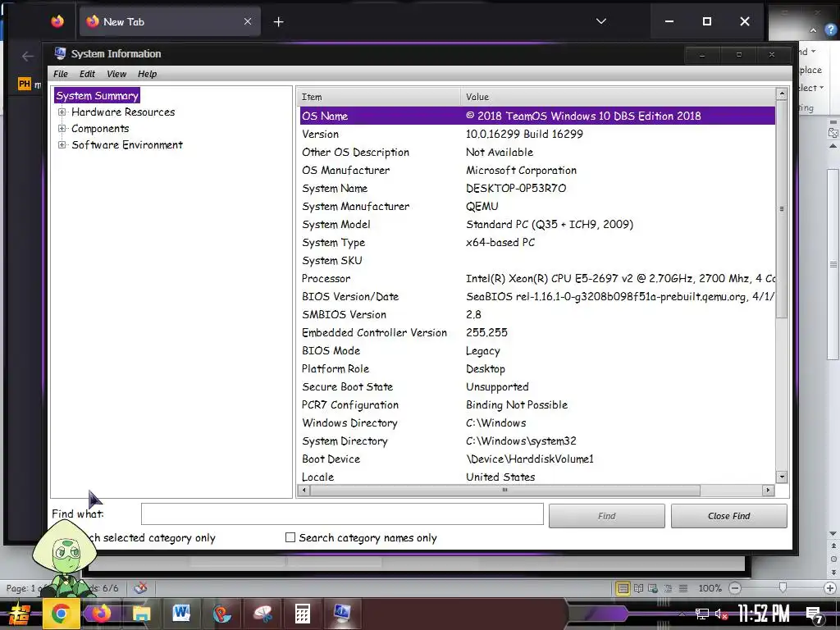Screen dimensions: 840x630
Task: Sort by Value column header
Action: (x=618, y=97)
